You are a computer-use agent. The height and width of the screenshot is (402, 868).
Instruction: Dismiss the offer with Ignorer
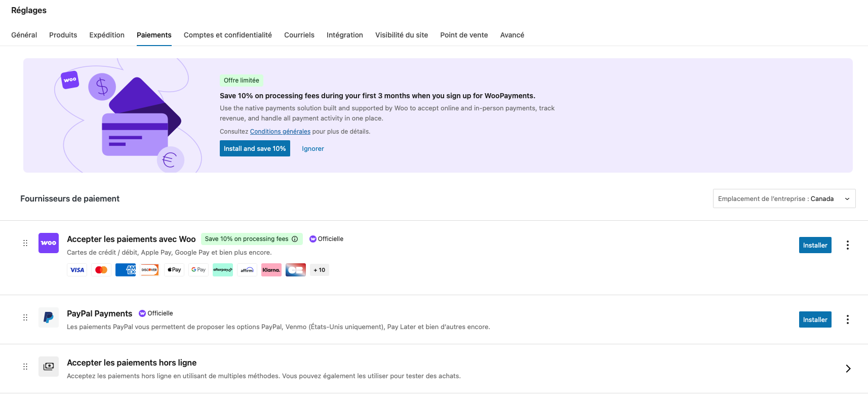pyautogui.click(x=312, y=149)
